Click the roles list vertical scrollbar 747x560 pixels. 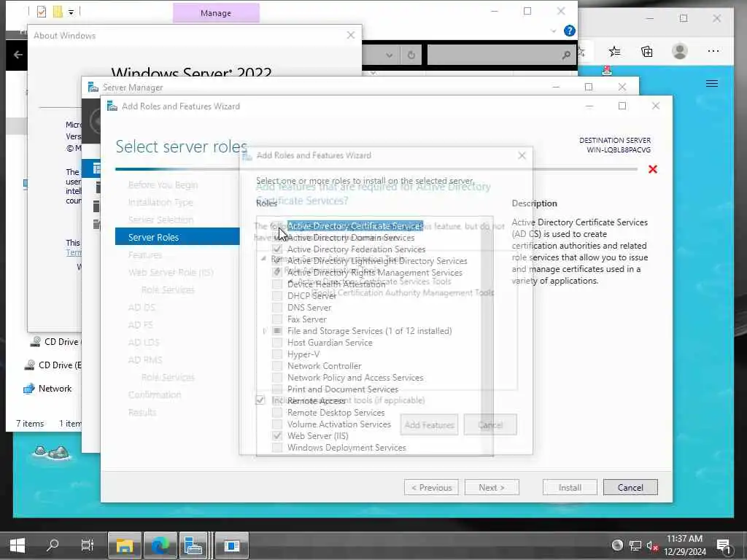[x=487, y=335]
